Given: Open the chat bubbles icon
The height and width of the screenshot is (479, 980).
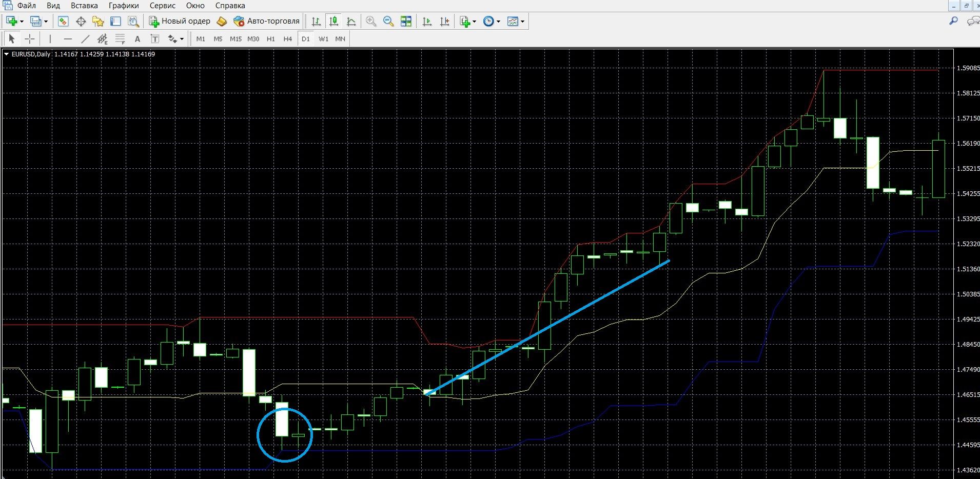Looking at the screenshot, I should 972,21.
